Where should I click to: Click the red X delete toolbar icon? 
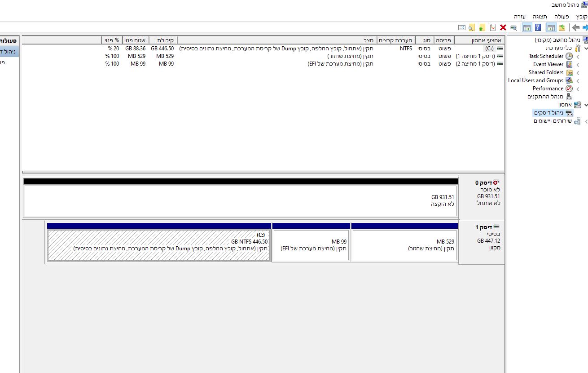point(503,28)
